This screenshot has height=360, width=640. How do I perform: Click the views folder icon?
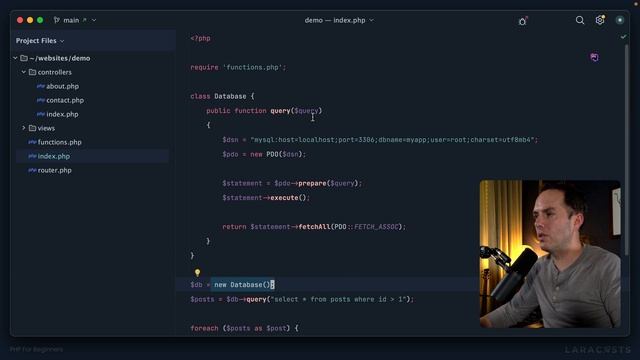(33, 128)
